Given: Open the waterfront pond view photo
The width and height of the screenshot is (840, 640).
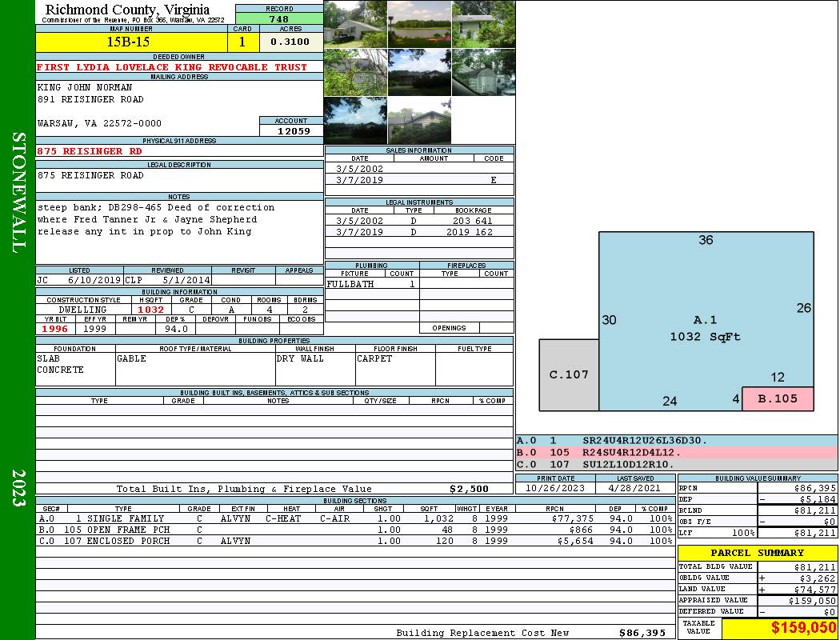Looking at the screenshot, I should pyautogui.click(x=419, y=24).
